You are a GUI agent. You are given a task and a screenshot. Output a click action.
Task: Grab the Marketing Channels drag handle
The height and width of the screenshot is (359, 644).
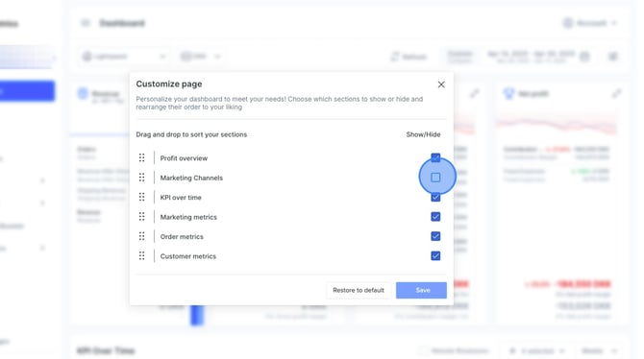[x=141, y=178]
